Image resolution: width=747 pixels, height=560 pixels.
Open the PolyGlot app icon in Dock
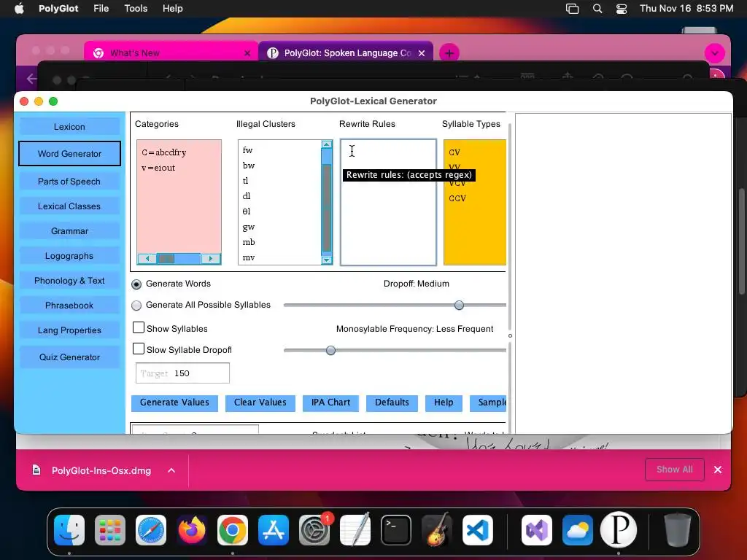click(x=619, y=529)
